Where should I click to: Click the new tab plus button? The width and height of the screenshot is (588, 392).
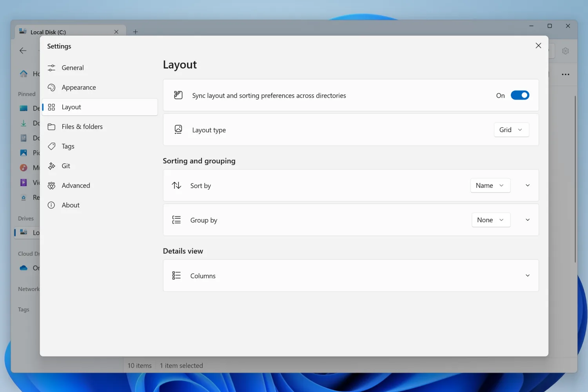coord(135,32)
